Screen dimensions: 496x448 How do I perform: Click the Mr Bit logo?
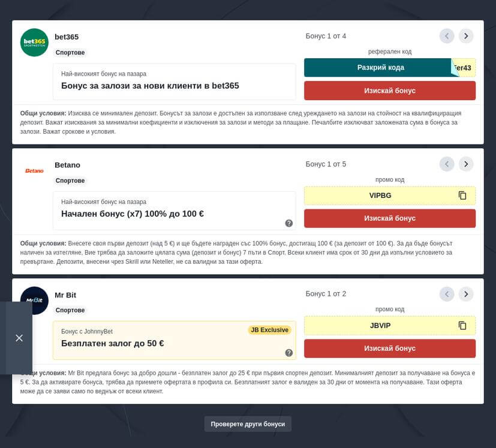click(34, 300)
